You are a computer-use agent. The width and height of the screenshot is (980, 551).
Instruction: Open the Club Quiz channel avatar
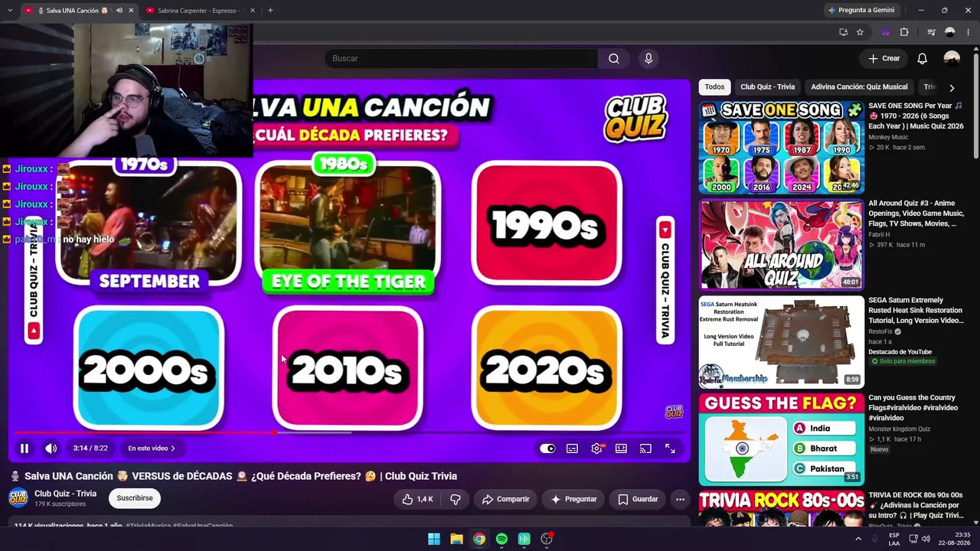coord(18,498)
